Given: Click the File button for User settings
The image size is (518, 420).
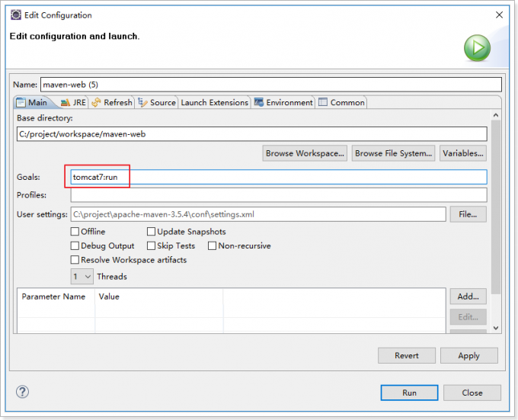Looking at the screenshot, I should (x=468, y=215).
